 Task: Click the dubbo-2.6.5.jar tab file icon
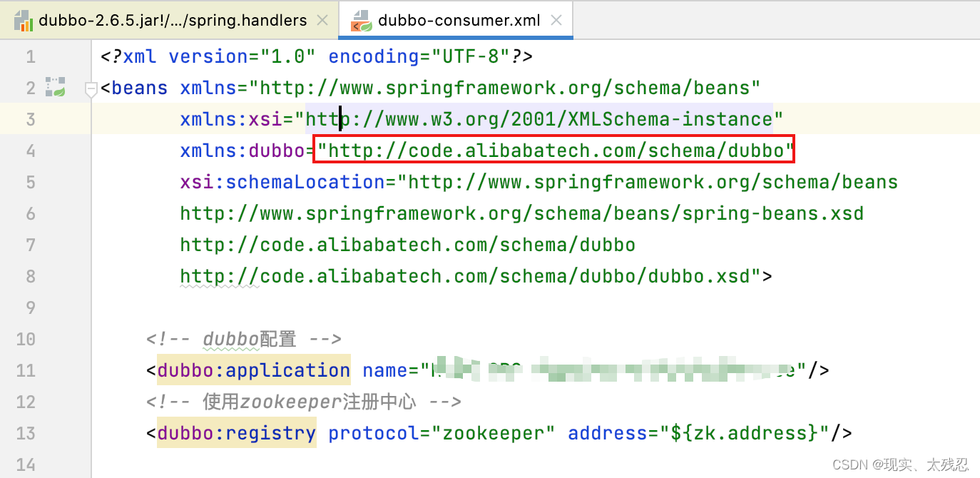pyautogui.click(x=23, y=21)
